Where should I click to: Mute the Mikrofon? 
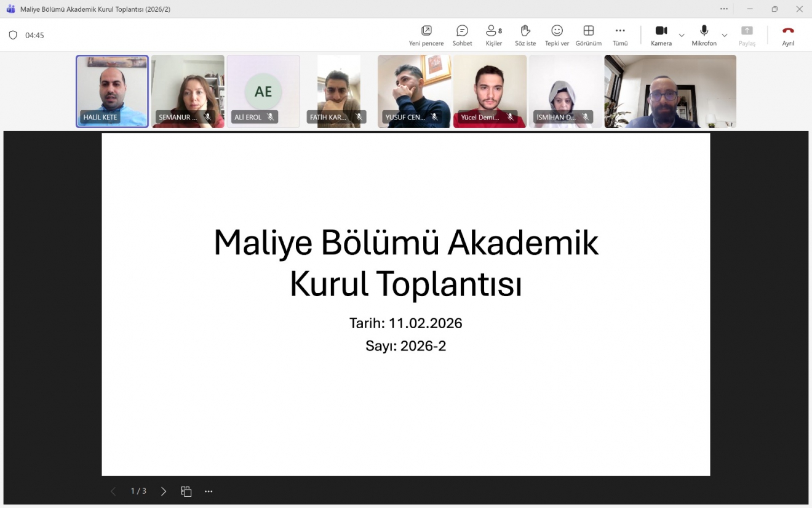(704, 35)
